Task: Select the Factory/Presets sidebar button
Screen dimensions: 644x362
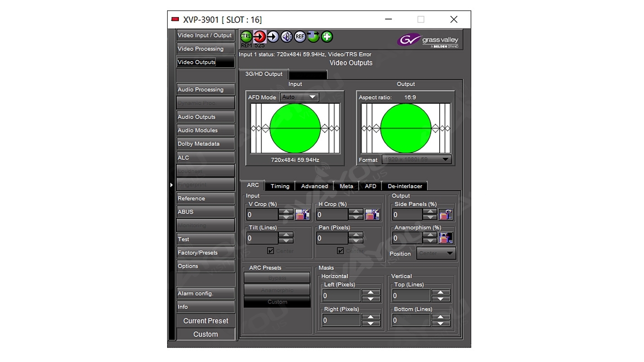Action: coord(205,252)
